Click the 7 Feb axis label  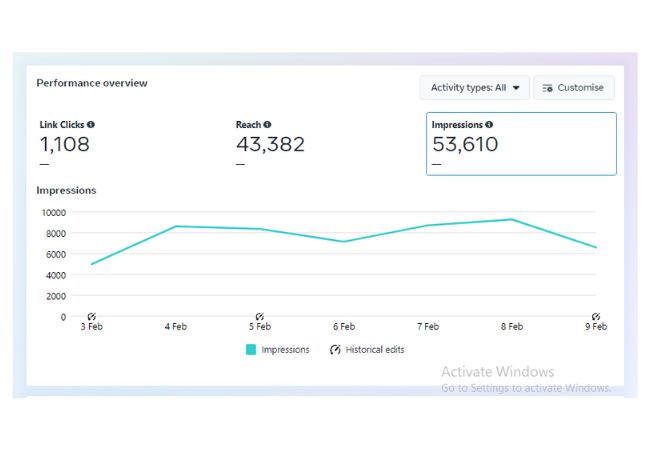coord(428,327)
